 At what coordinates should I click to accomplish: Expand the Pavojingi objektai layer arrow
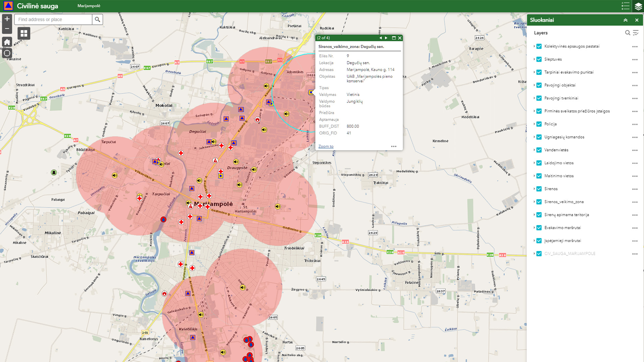tap(534, 85)
